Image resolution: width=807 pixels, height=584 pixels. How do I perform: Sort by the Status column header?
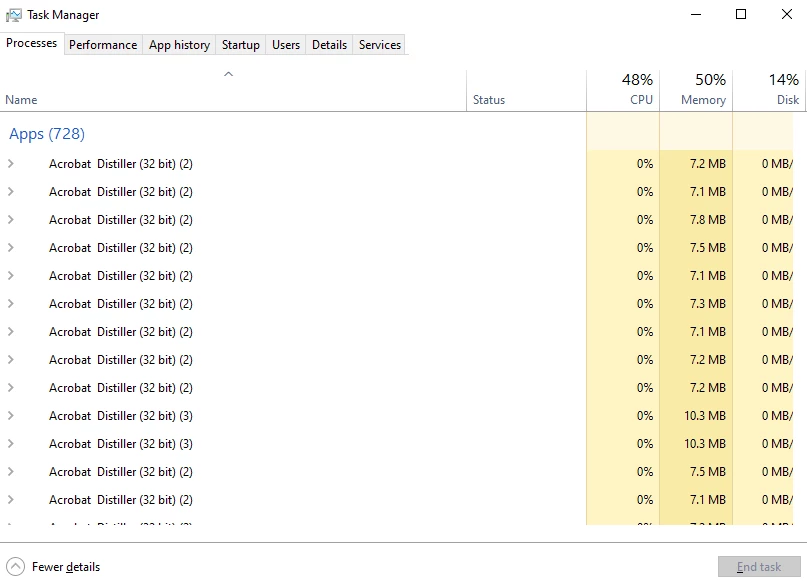click(x=527, y=90)
